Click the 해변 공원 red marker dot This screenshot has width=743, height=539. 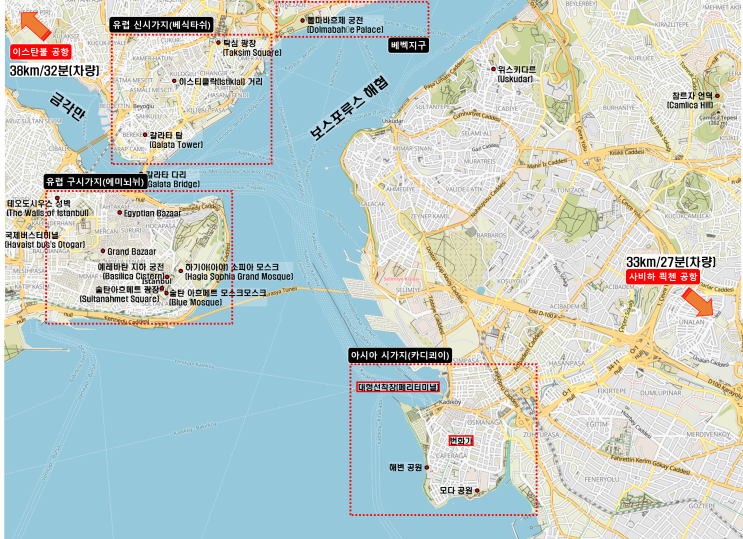pyautogui.click(x=427, y=467)
